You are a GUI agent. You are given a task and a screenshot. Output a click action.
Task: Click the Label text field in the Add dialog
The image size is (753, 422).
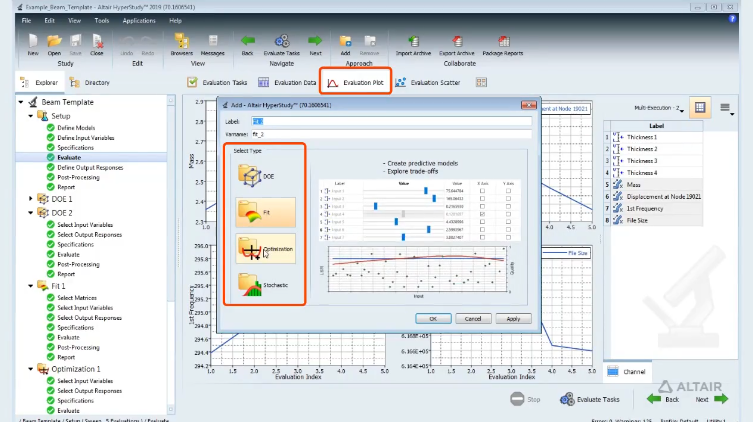click(x=391, y=121)
